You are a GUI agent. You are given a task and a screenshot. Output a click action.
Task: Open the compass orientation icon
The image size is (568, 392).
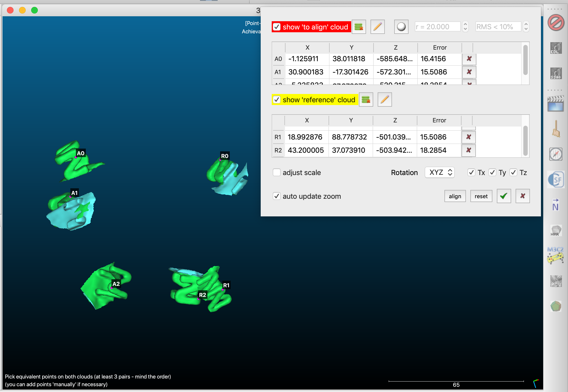click(556, 154)
